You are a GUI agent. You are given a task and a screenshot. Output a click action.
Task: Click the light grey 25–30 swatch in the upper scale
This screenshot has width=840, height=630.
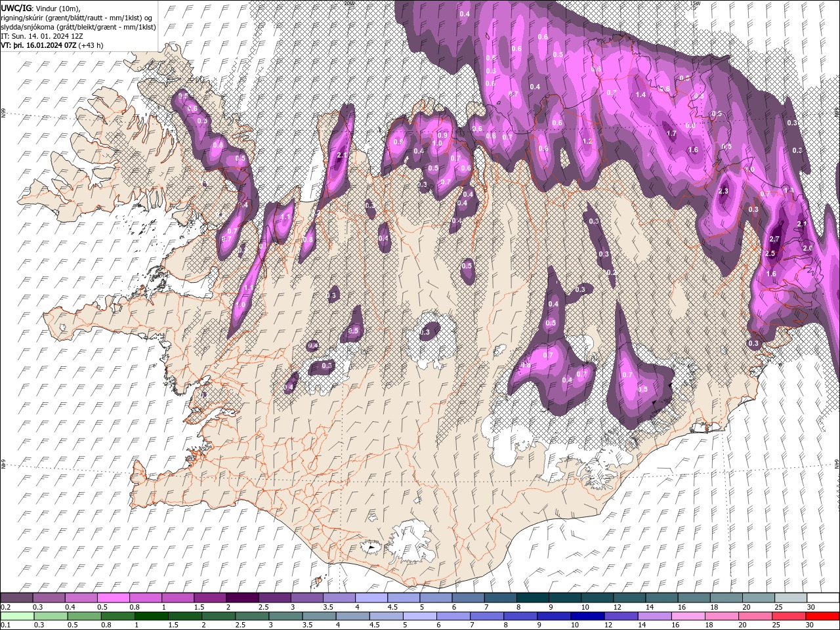click(x=791, y=597)
